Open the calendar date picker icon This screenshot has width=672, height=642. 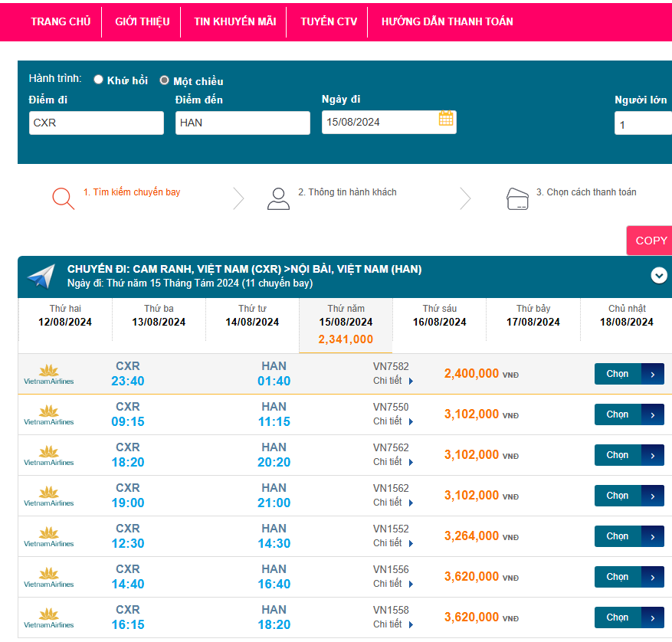click(x=446, y=119)
